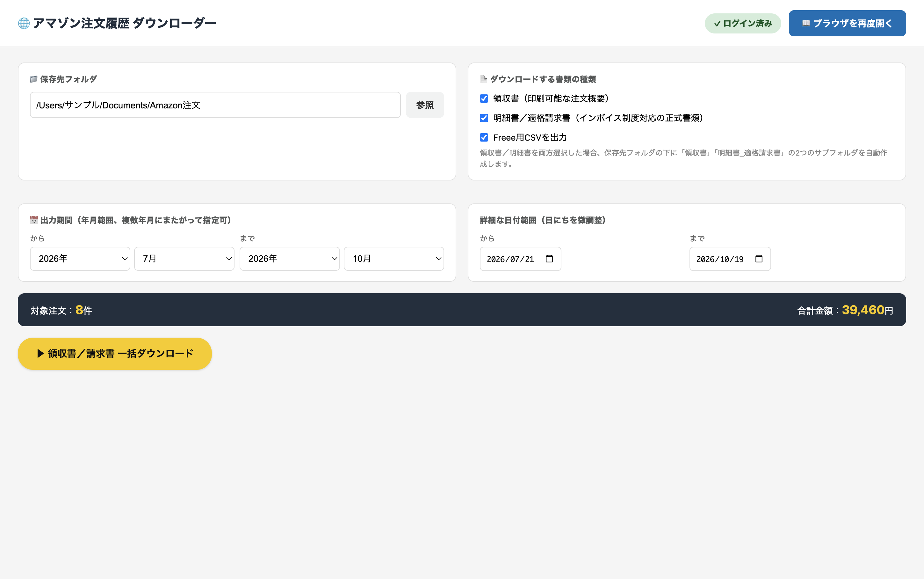This screenshot has width=924, height=579.
Task: Click the 2026/10/19 end date field
Action: [x=730, y=259]
